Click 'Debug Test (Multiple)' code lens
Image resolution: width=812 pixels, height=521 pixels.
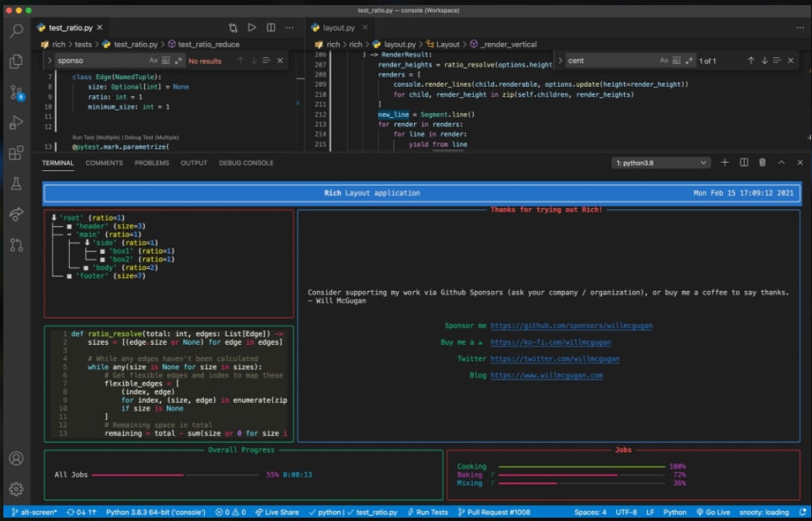coord(152,137)
